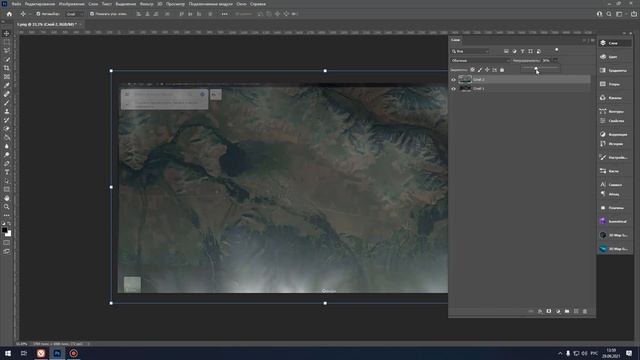Open the Изображение menu

pos(71,4)
